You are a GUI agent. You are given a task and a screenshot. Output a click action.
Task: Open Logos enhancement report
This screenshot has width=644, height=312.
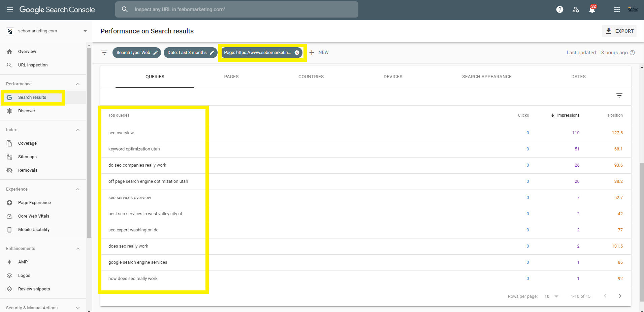tap(43, 276)
